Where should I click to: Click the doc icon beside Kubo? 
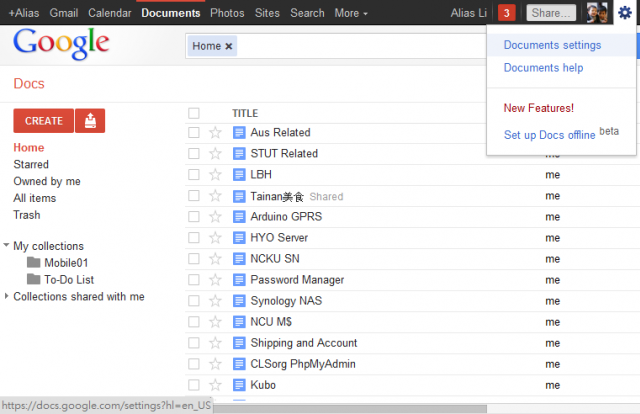coord(239,385)
